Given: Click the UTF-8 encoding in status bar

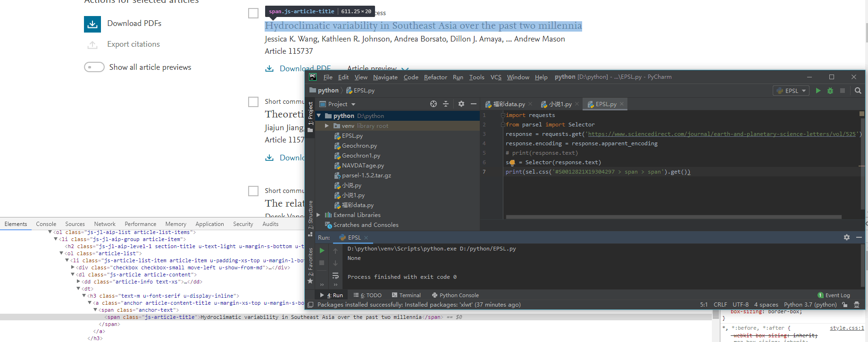Looking at the screenshot, I should pyautogui.click(x=740, y=305).
